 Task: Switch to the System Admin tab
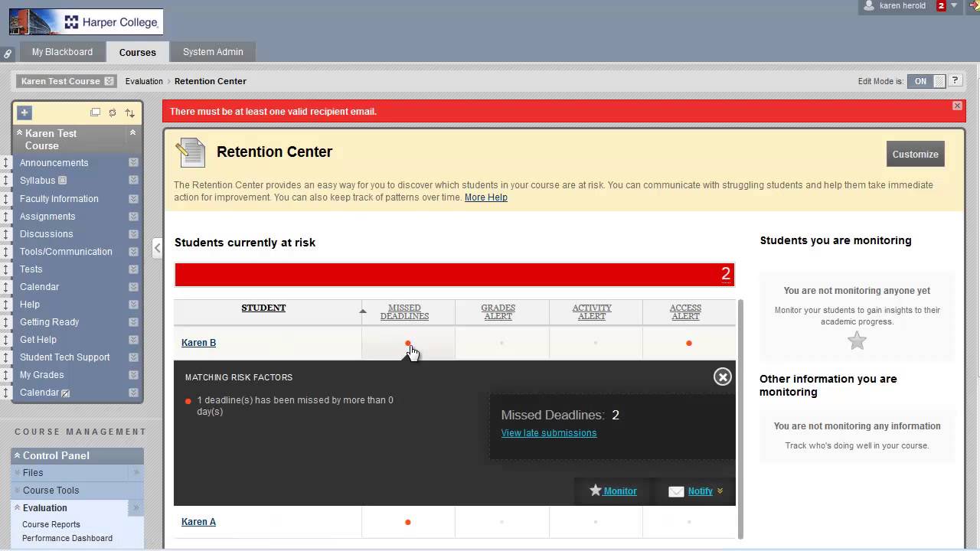(x=213, y=52)
